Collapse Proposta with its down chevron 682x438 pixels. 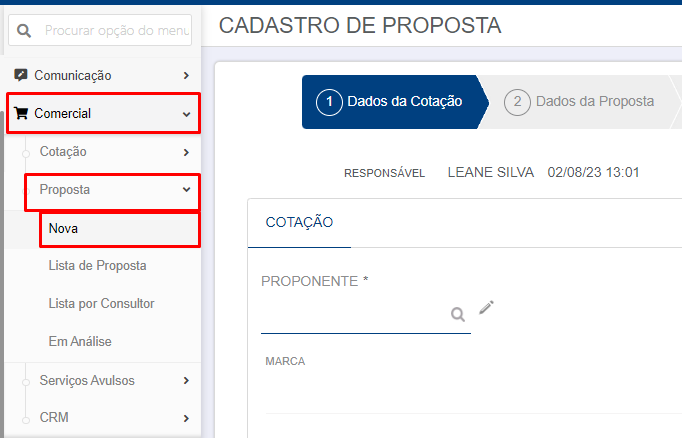[187, 190]
